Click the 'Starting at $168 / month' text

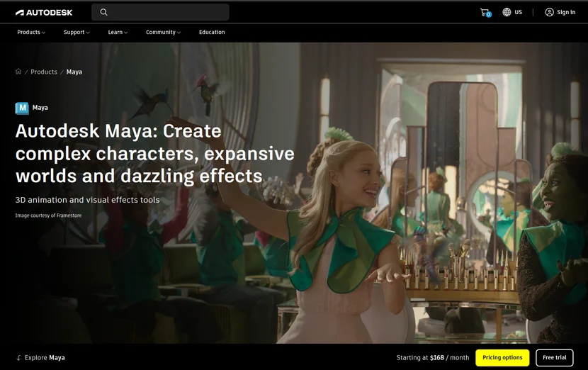click(x=433, y=358)
